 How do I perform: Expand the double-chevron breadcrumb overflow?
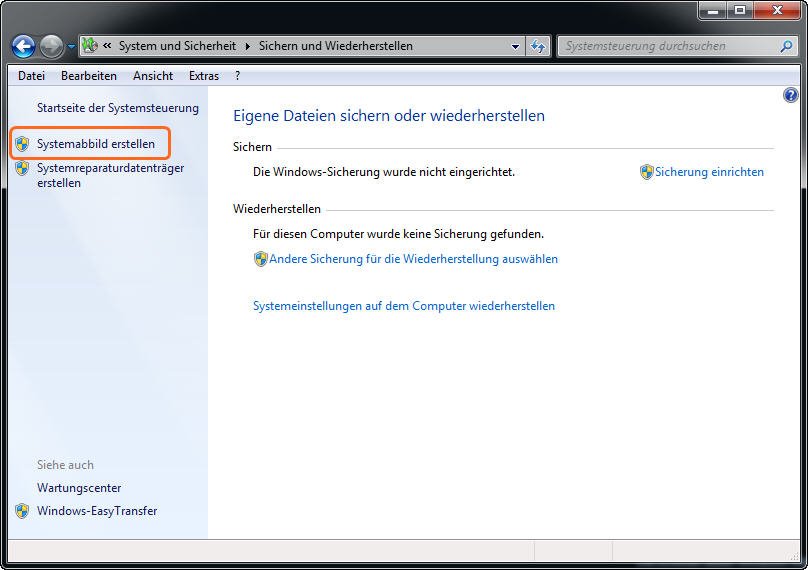[107, 46]
